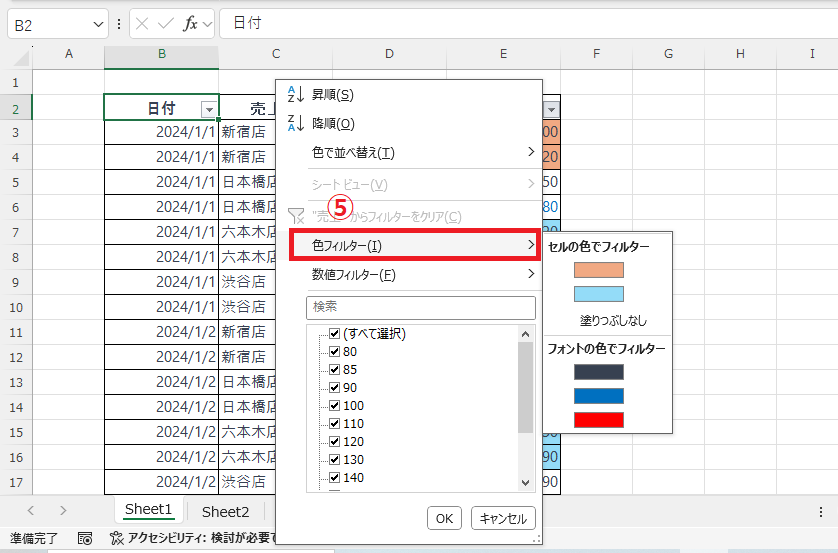
Task: Select column B header
Action: coord(161,54)
